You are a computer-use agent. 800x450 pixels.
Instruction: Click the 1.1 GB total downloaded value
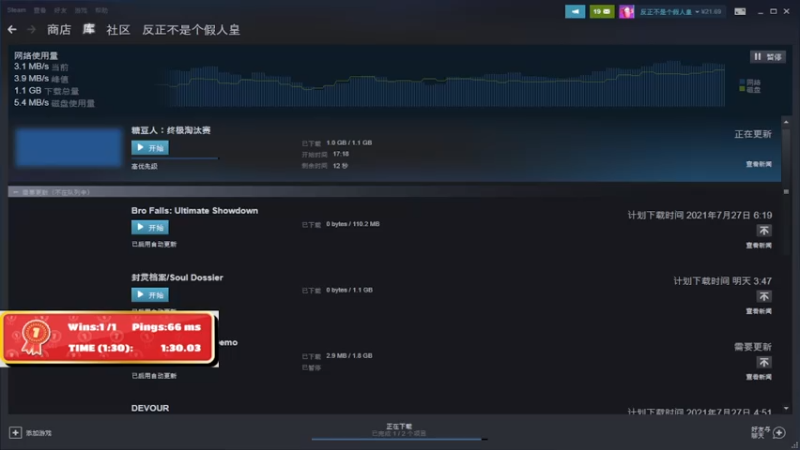[28, 91]
